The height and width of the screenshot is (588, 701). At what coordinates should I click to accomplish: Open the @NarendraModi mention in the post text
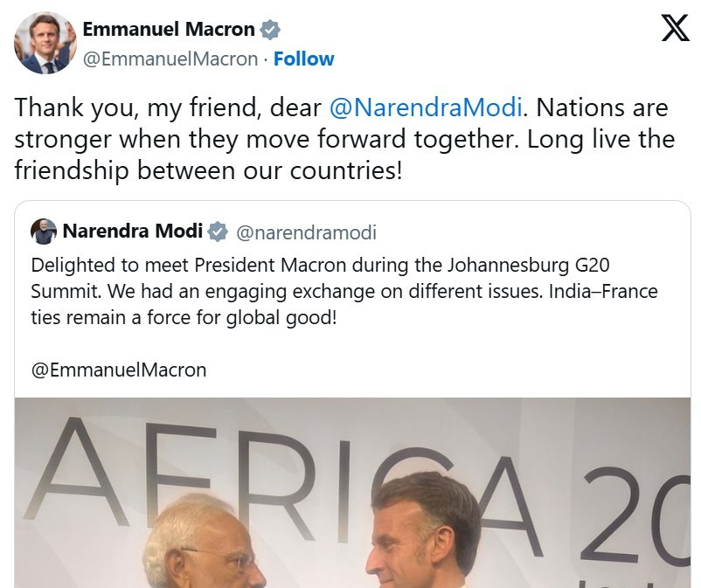426,108
